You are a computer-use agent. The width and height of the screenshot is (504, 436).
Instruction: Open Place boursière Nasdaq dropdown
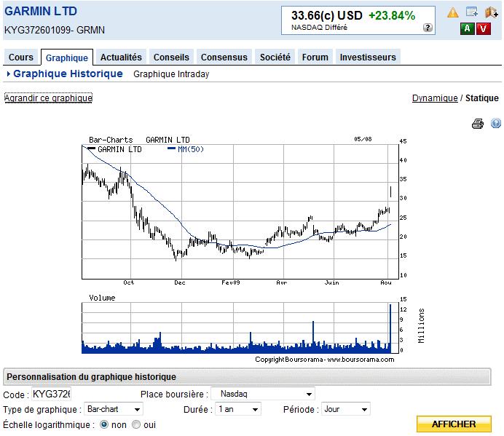pyautogui.click(x=264, y=394)
